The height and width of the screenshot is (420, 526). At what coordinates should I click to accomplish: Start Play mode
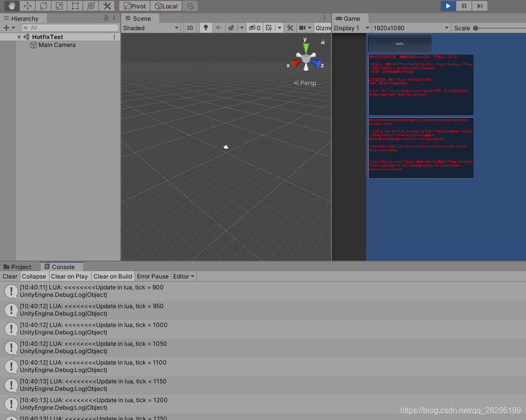[448, 6]
